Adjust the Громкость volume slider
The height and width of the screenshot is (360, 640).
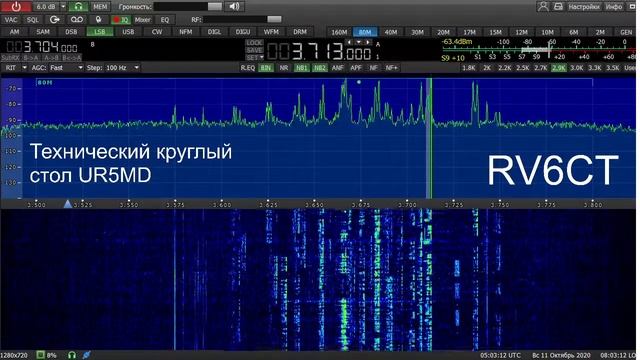tap(188, 7)
